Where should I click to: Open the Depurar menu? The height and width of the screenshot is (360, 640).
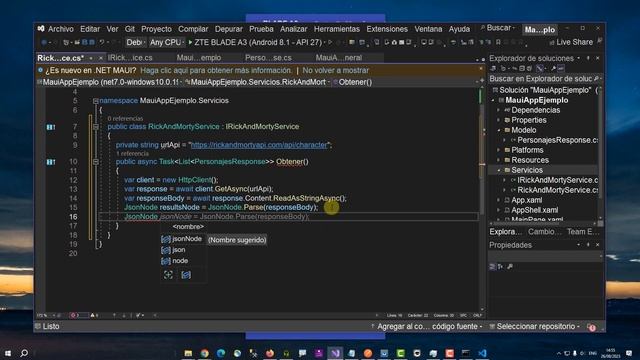(x=229, y=29)
